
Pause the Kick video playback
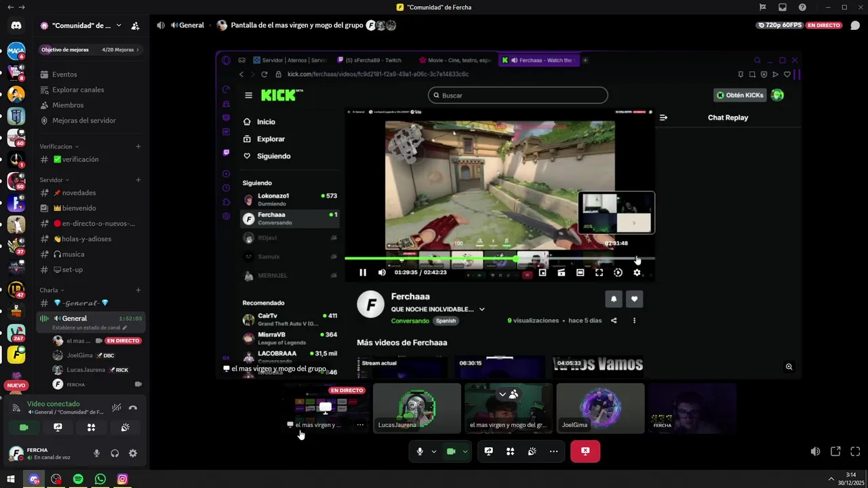pyautogui.click(x=363, y=272)
